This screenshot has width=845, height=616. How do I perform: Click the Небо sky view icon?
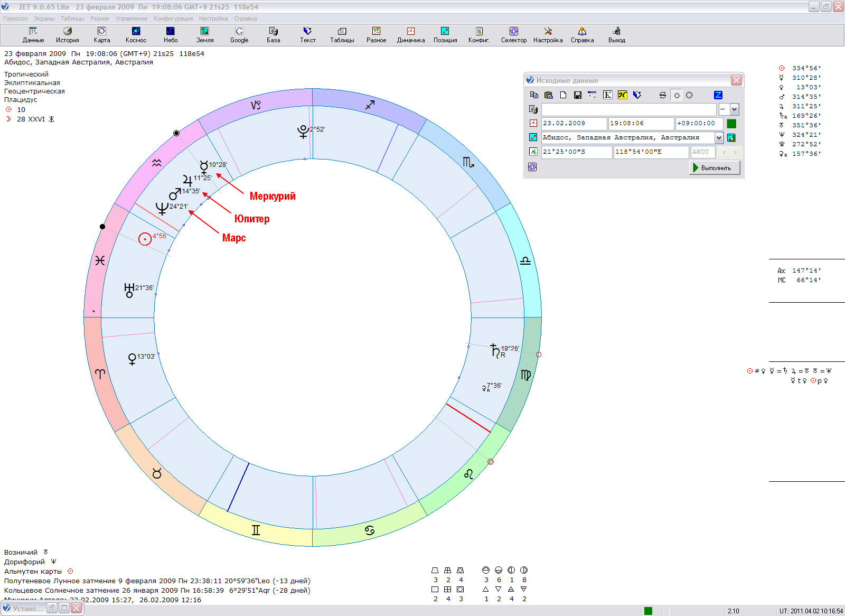[170, 35]
